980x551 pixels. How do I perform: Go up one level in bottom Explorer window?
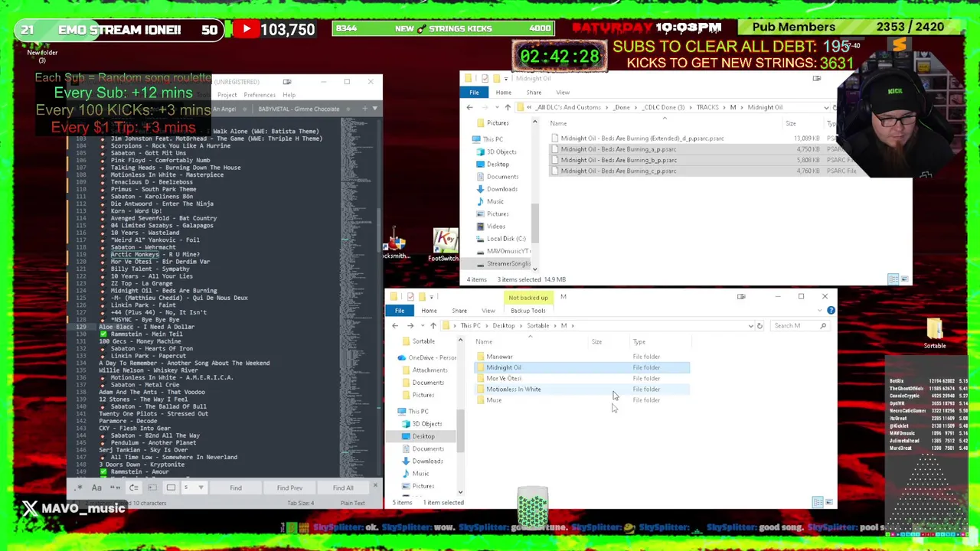pyautogui.click(x=433, y=325)
